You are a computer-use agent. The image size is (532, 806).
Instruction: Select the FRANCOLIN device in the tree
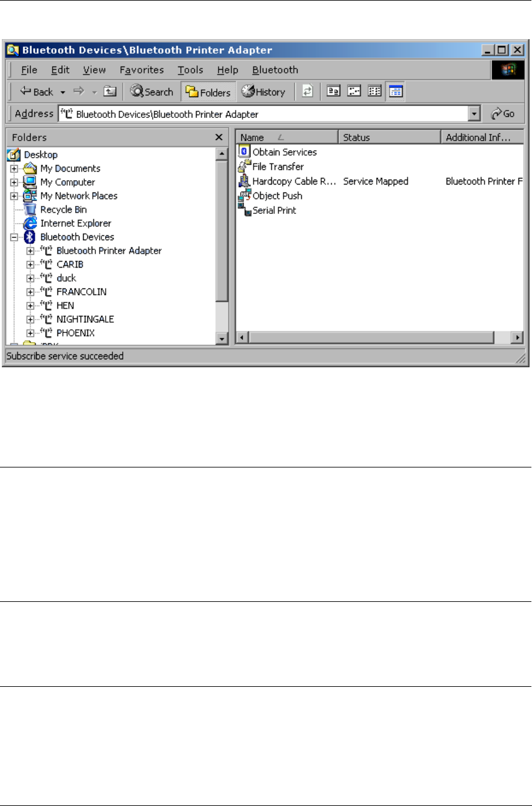click(81, 291)
